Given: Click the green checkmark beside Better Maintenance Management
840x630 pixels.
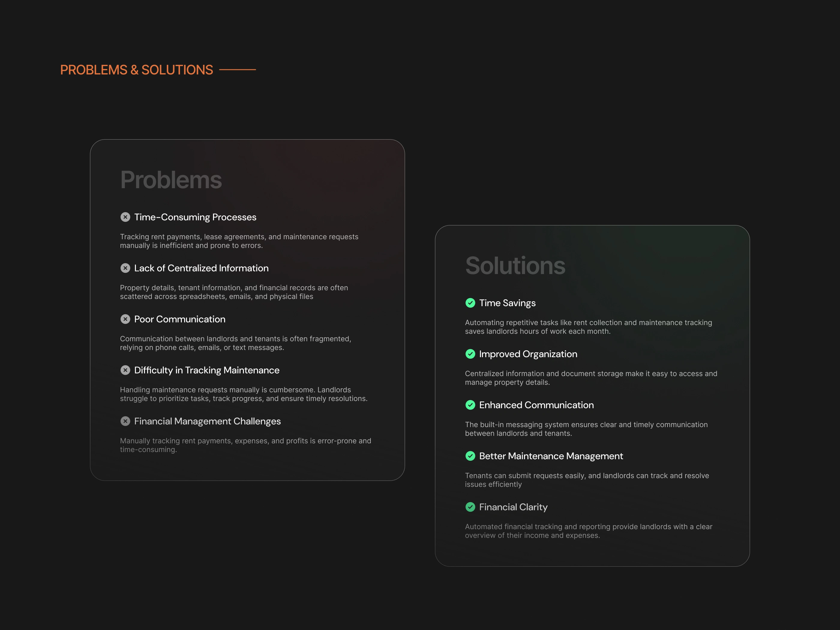Looking at the screenshot, I should 470,456.
